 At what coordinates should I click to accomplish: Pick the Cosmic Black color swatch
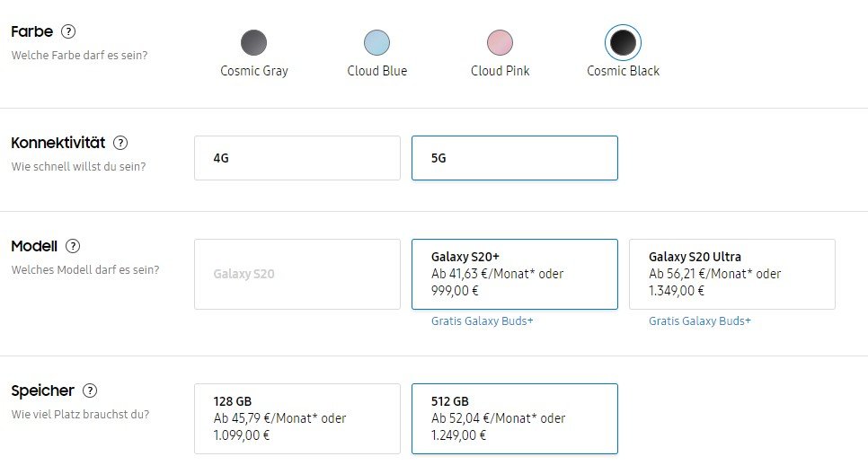pyautogui.click(x=623, y=42)
